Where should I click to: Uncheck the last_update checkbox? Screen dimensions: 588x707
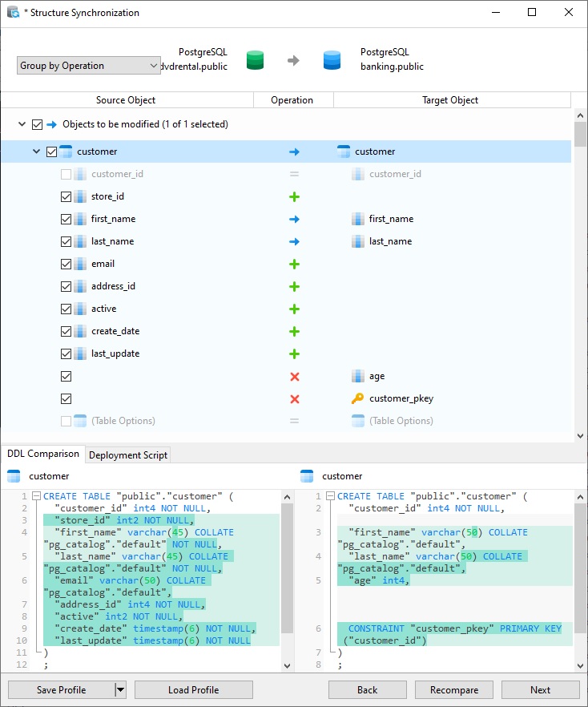(x=66, y=353)
